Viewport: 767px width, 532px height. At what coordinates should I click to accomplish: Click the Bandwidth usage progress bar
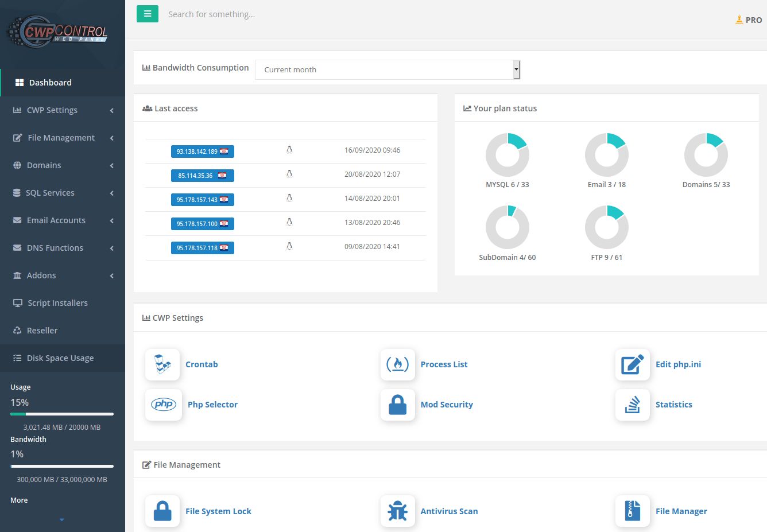pos(61,465)
